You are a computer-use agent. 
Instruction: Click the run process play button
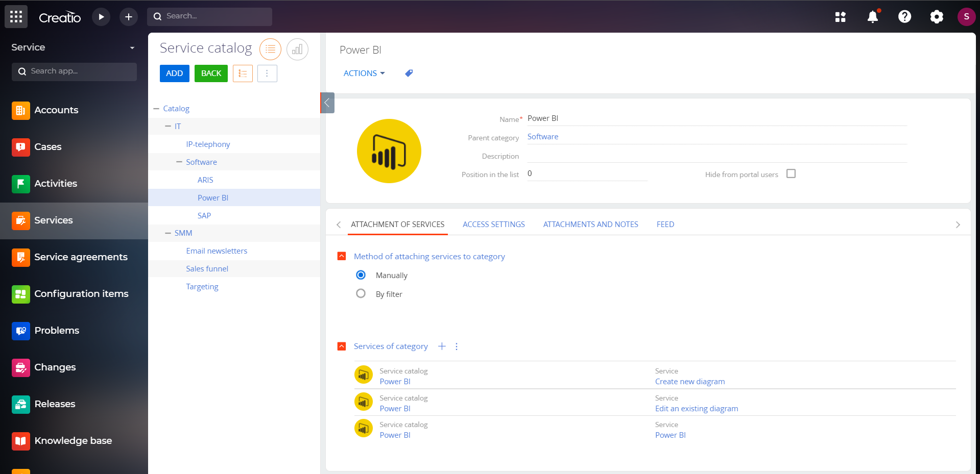pos(101,17)
